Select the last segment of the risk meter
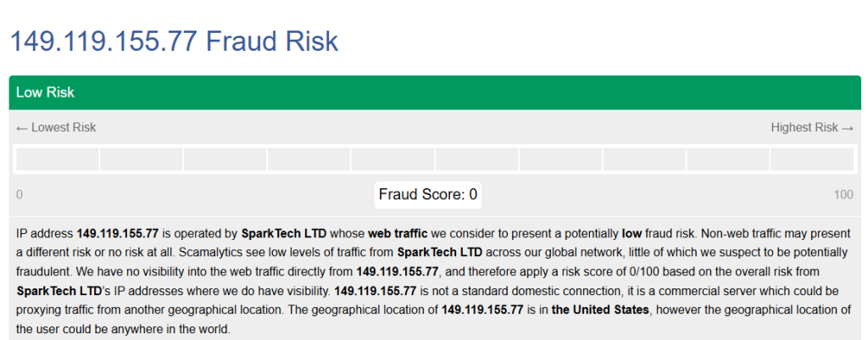 click(811, 159)
